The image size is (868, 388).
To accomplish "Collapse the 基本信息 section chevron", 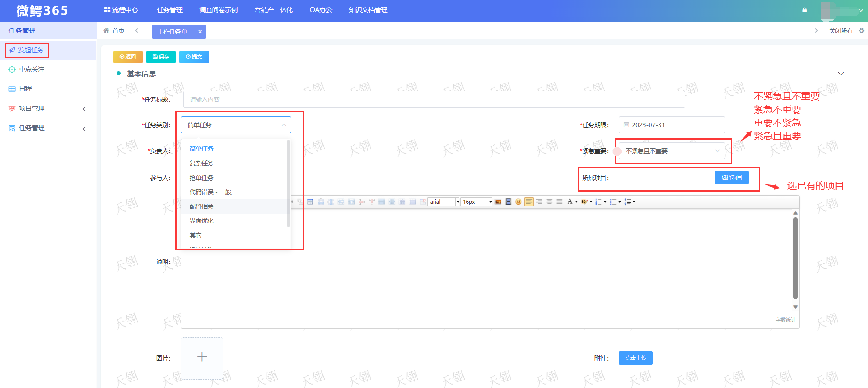I will pyautogui.click(x=841, y=74).
